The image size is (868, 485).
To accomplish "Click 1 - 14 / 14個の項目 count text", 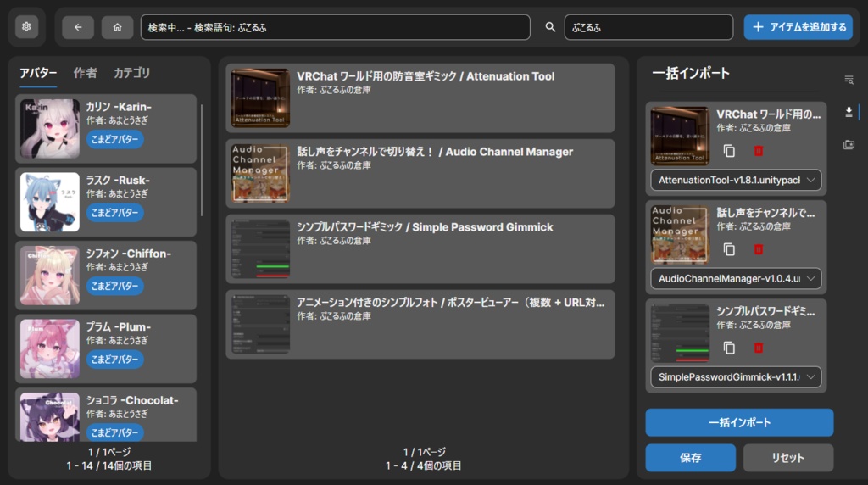I will click(109, 465).
